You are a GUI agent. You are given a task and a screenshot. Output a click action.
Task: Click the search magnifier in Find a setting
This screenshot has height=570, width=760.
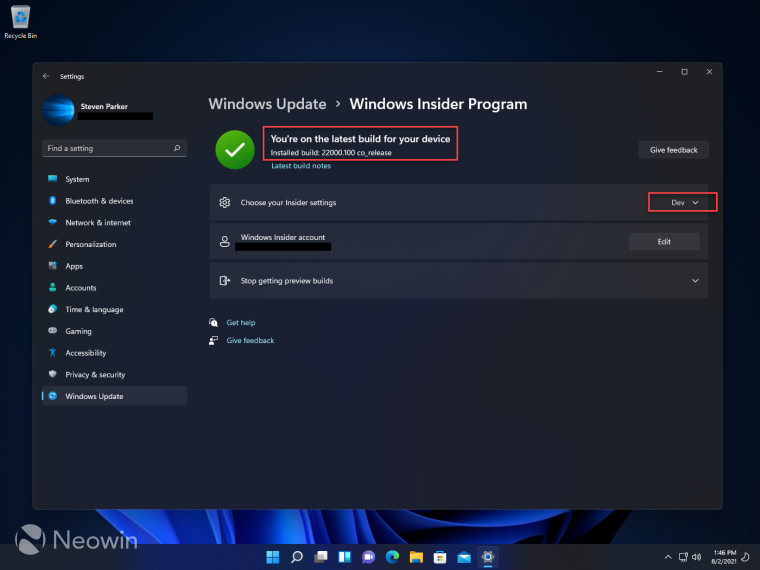tap(177, 148)
